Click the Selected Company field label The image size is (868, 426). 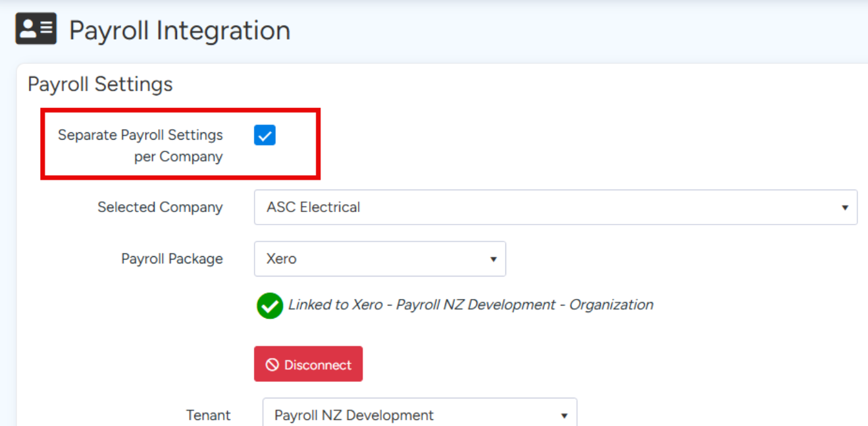160,207
